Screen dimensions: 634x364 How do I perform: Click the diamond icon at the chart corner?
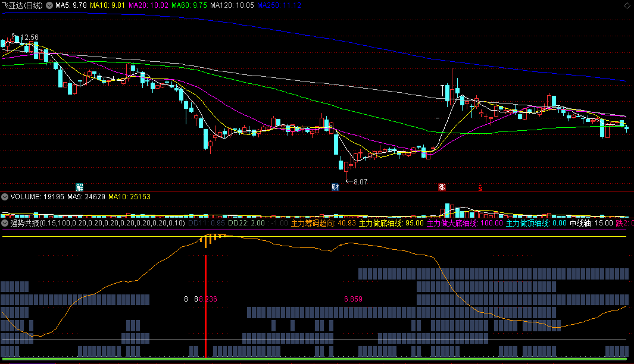(x=627, y=5)
